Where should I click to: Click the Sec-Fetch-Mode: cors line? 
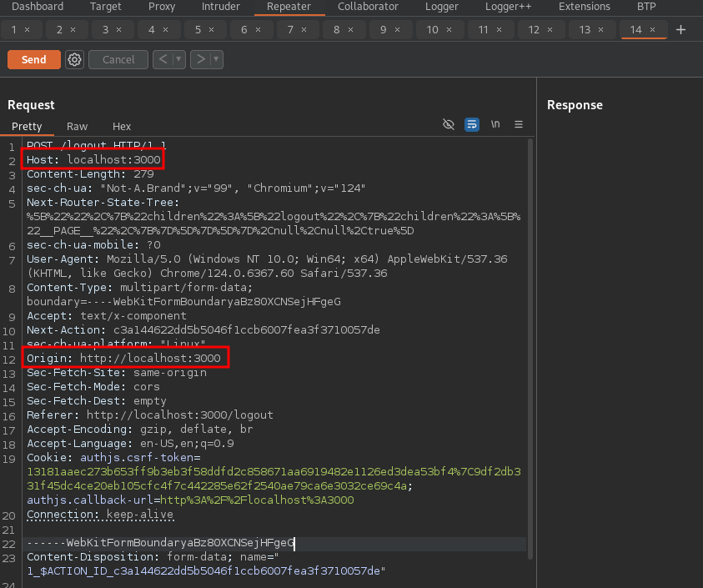(93, 387)
